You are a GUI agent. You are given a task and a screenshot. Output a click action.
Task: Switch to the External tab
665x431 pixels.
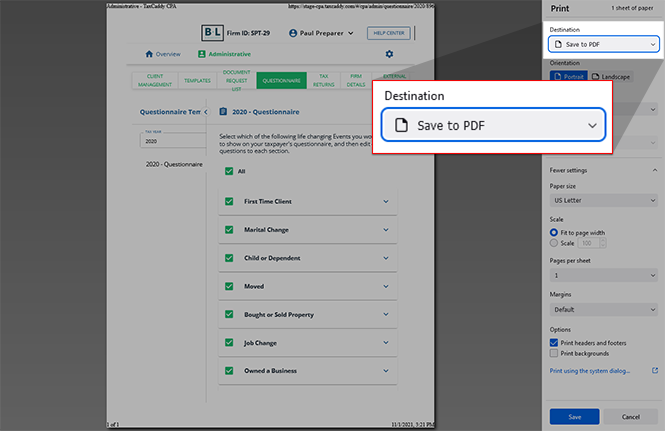pos(394,76)
